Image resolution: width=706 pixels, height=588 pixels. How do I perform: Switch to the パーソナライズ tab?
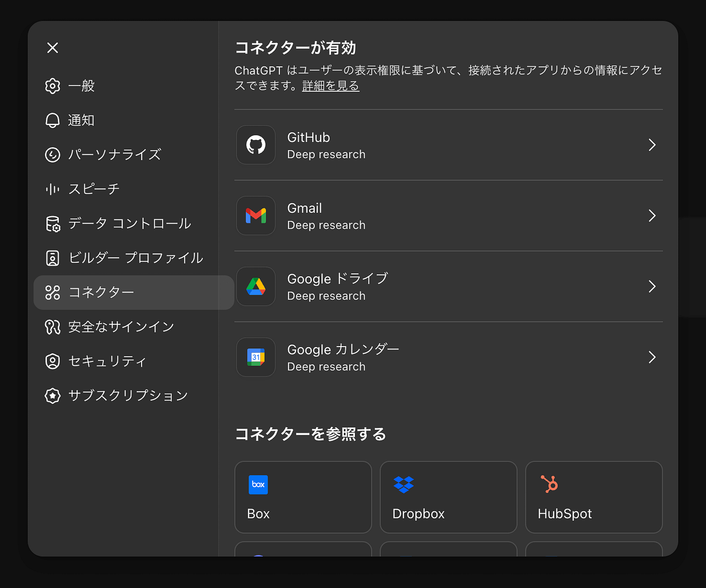(x=133, y=155)
